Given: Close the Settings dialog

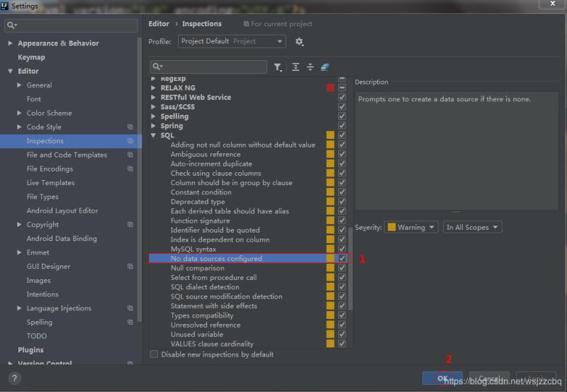Looking at the screenshot, I should [x=552, y=4].
